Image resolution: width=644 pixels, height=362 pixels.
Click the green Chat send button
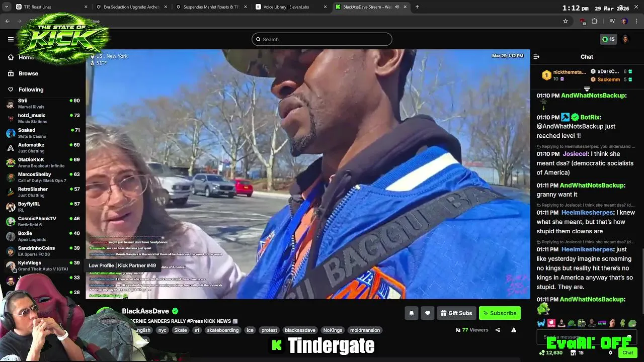628,353
